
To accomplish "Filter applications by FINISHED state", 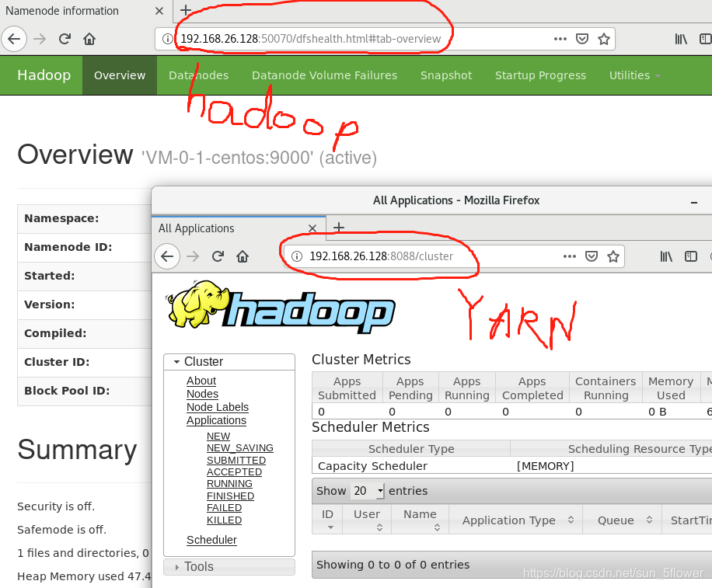I will point(230,496).
